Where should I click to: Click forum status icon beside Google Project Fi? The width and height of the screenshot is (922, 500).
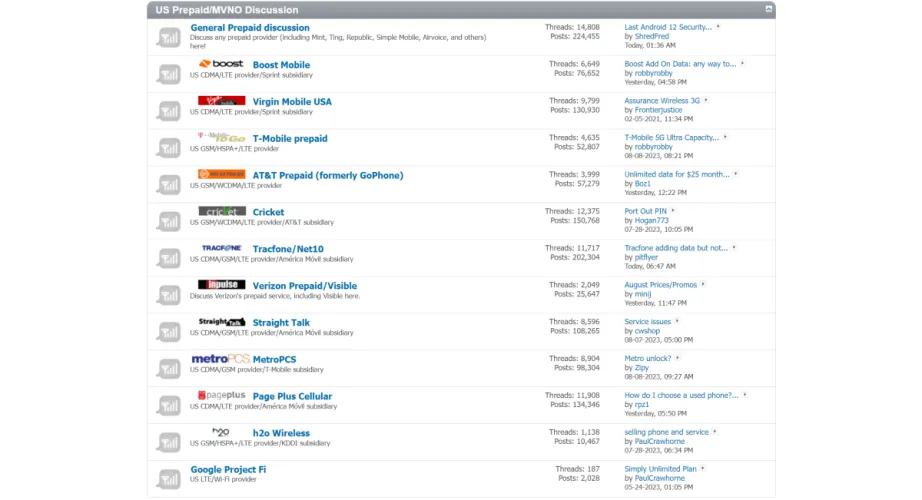point(168,479)
